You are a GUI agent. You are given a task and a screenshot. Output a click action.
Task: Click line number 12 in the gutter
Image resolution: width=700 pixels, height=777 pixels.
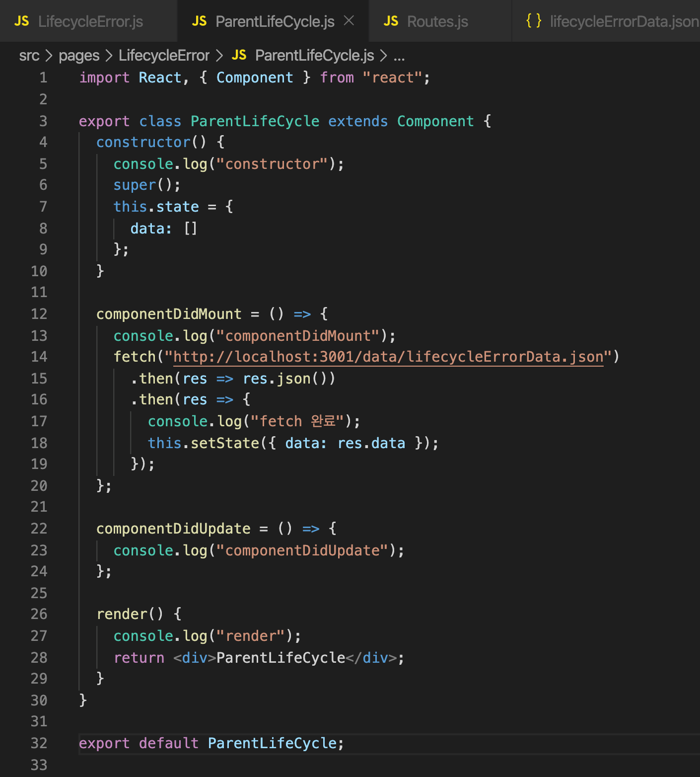click(39, 314)
